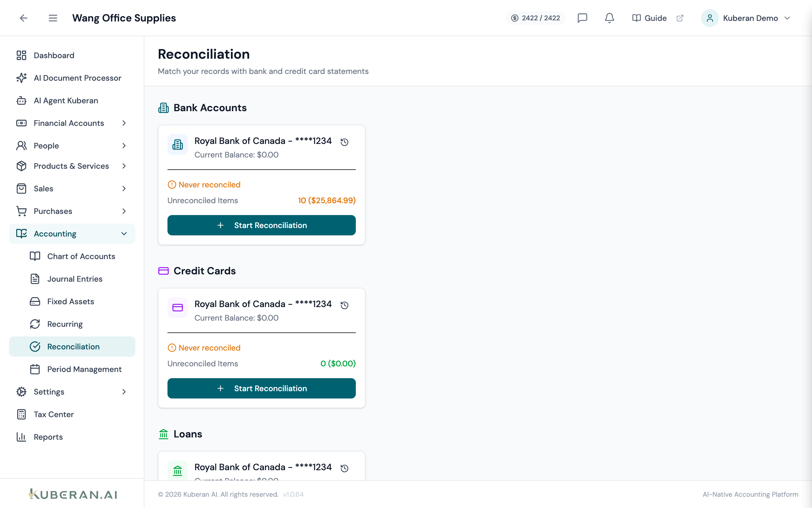Click the Bank Accounts section heading
Viewport: 812px width, 508px height.
point(210,108)
